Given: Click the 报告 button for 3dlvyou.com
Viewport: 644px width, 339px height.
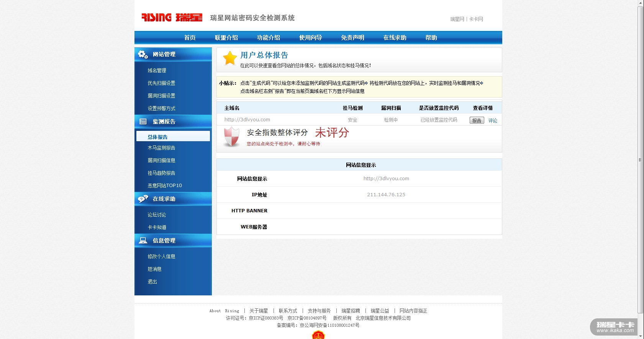Looking at the screenshot, I should point(477,120).
